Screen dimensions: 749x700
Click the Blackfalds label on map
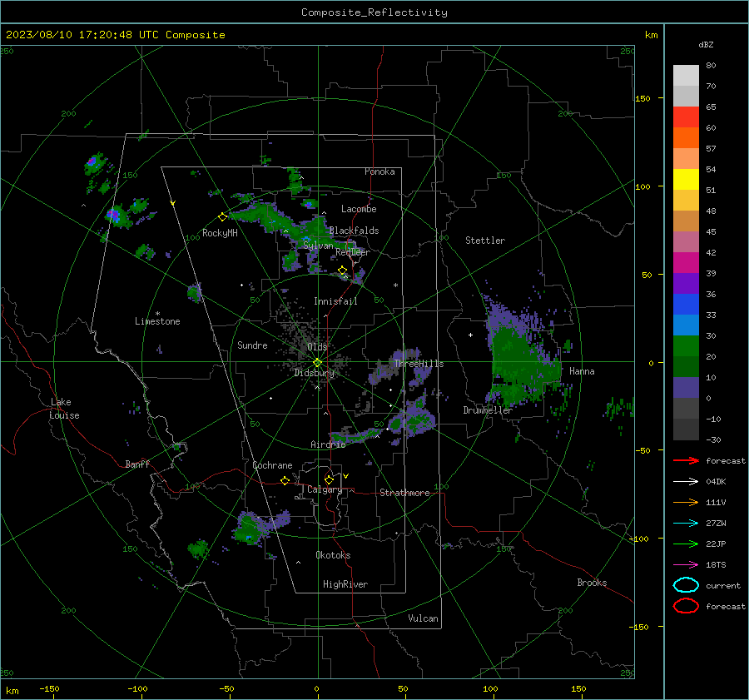point(354,231)
